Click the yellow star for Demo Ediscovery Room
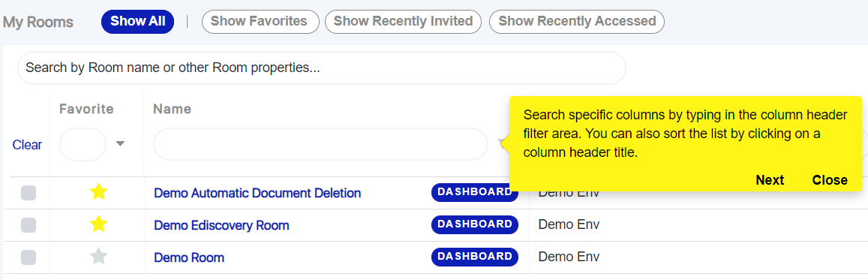Screen dimensions: 868x280 (x=98, y=224)
